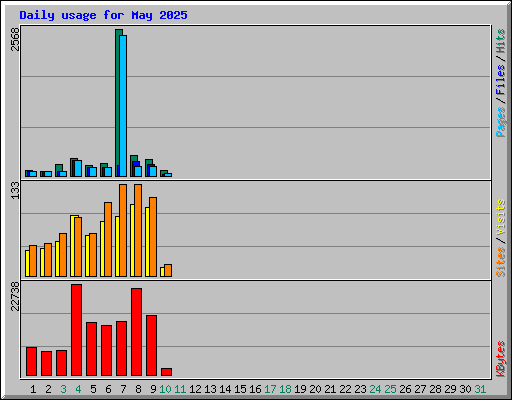Image resolution: width=512 pixels, height=400 pixels.
Task: Click the tallest red KBytes bar on day 4
Action: (76, 330)
